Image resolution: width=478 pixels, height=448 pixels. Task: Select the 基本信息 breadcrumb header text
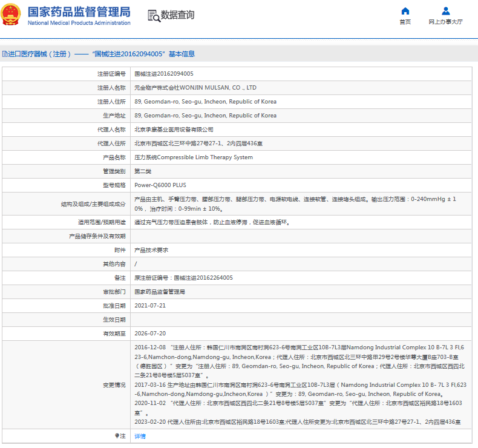(x=182, y=54)
